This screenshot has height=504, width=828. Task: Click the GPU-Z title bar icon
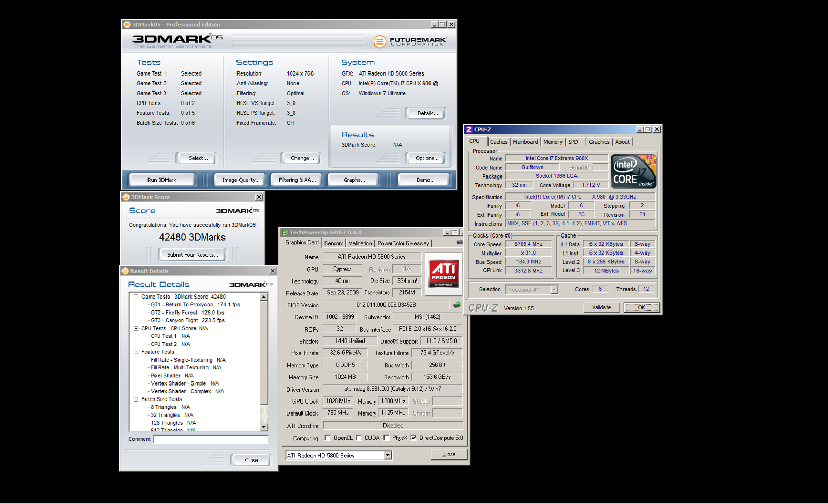285,232
